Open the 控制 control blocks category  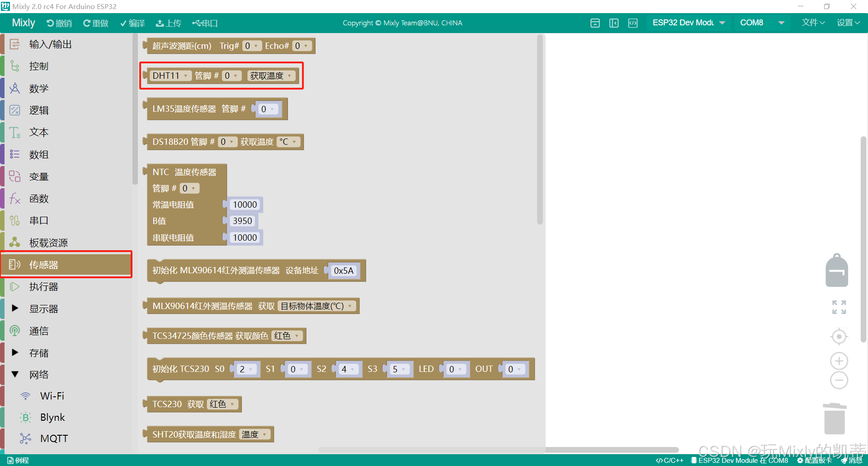coord(38,66)
